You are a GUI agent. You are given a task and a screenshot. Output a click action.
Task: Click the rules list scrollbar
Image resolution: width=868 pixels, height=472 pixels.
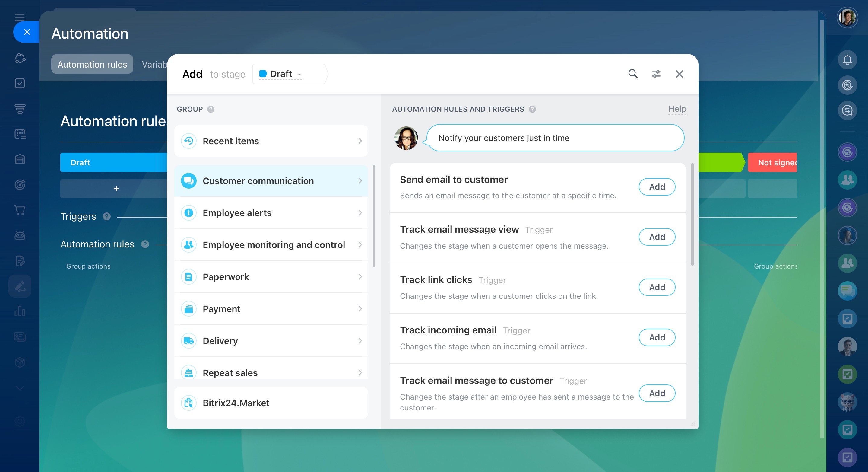tap(692, 215)
